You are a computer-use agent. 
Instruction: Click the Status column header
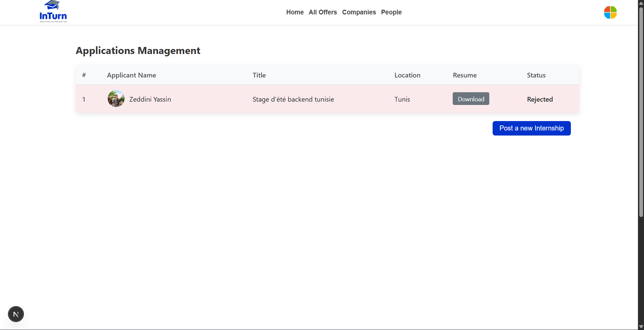(536, 75)
